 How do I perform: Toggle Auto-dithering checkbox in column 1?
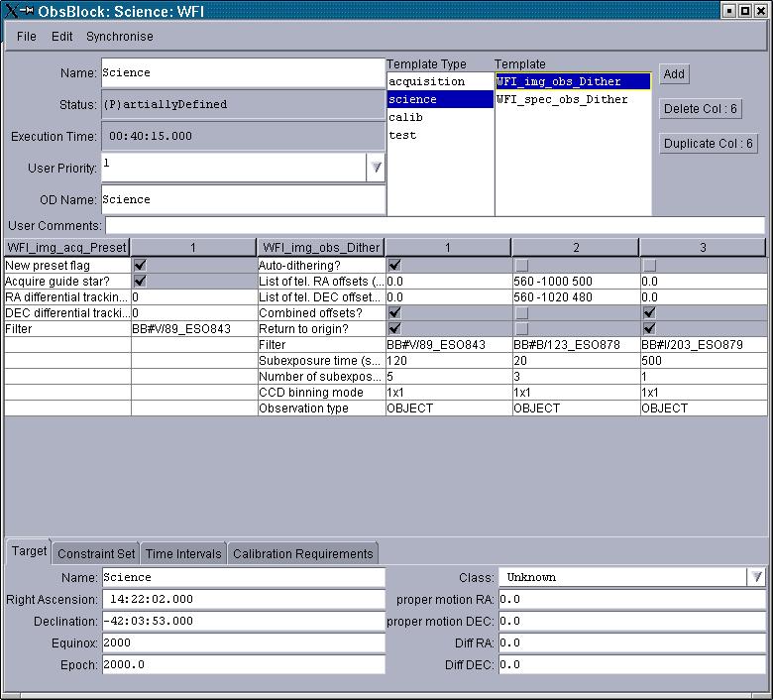pyautogui.click(x=394, y=265)
